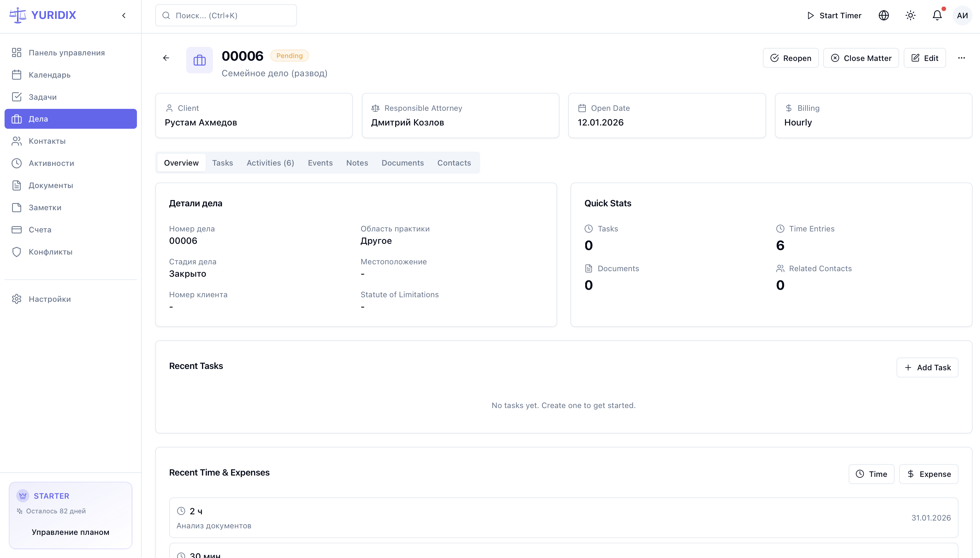Screen dimensions: 980x558
Task: Open the Заметки section
Action: pyautogui.click(x=45, y=207)
